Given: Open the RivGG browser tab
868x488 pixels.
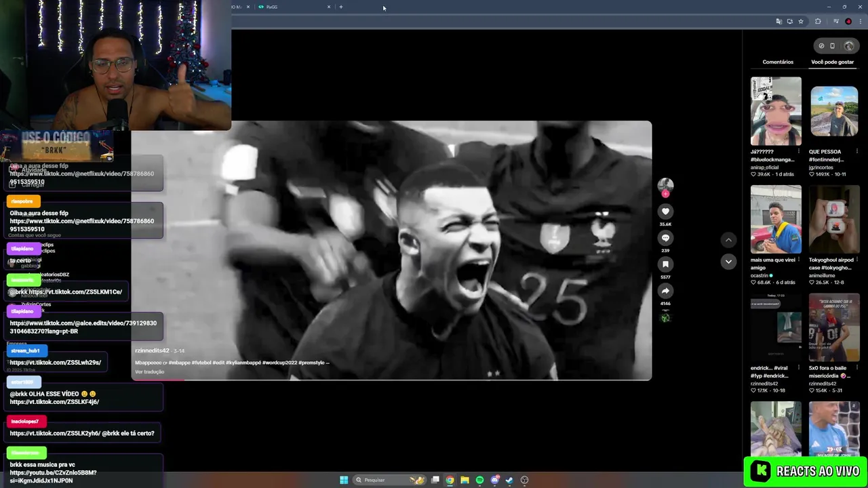Looking at the screenshot, I should coord(293,7).
